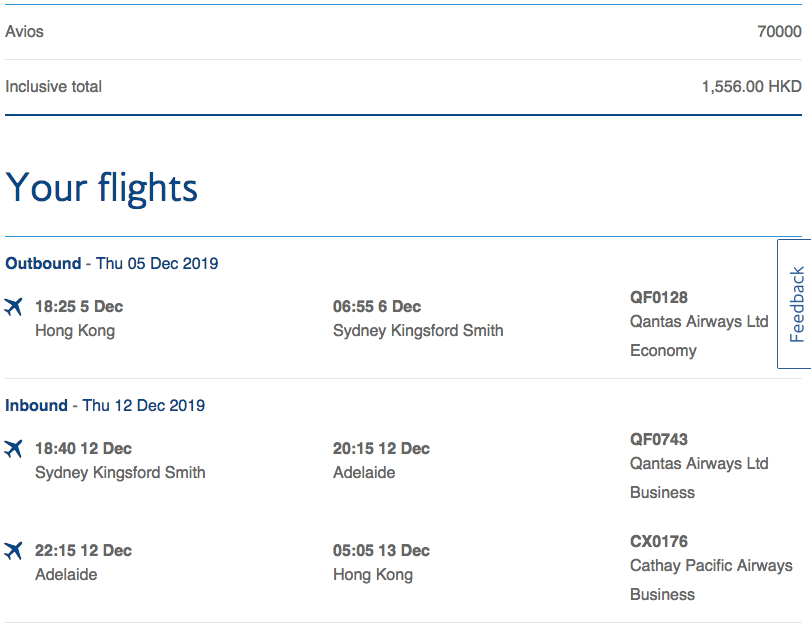Click Qantas Airways Ltd on outbound flight
Viewport: 811px width, 626px height.
(699, 322)
